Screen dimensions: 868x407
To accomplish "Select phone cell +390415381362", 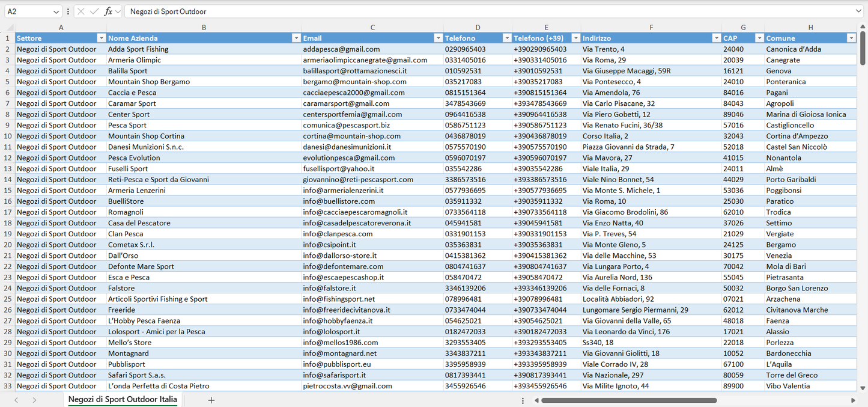I will click(x=546, y=256).
